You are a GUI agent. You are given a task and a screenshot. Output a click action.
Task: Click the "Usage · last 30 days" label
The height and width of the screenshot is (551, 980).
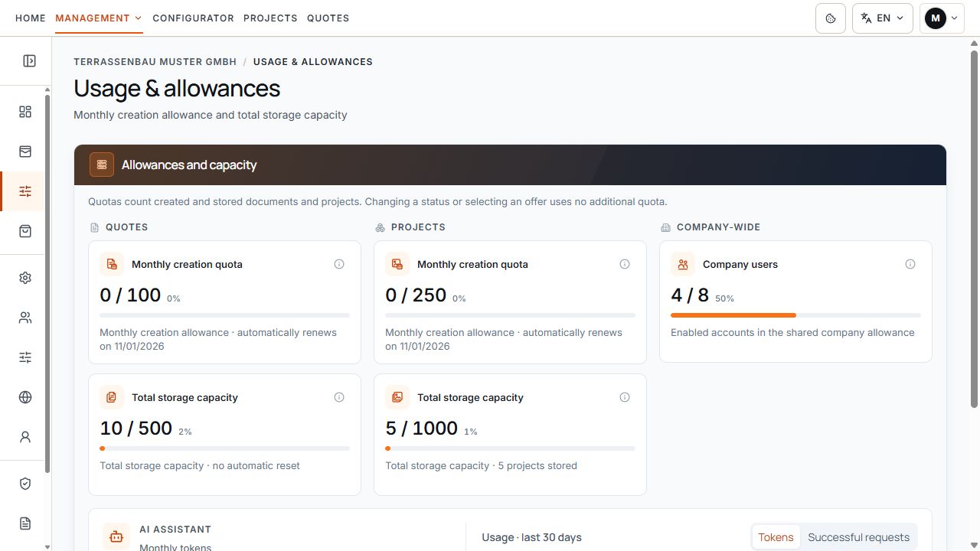click(531, 537)
